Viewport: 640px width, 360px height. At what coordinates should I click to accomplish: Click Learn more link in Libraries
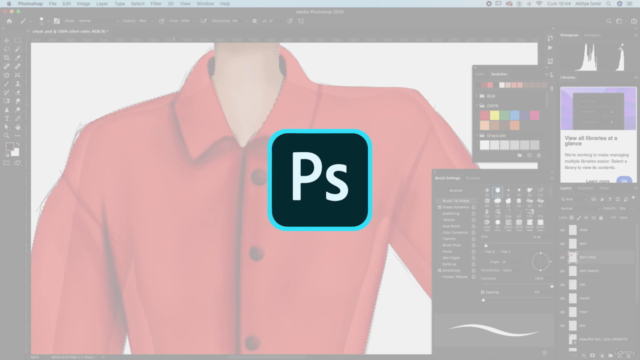pos(598,181)
